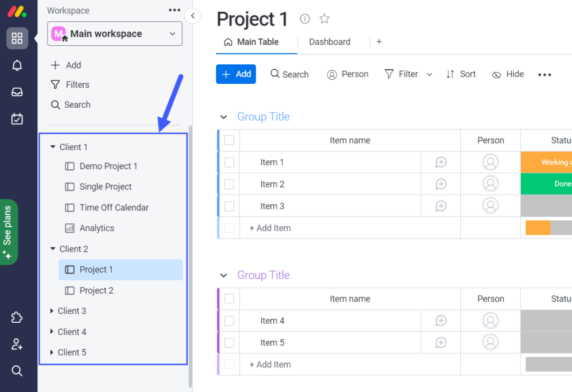
Task: Open the notifications bell
Action: pos(17,65)
